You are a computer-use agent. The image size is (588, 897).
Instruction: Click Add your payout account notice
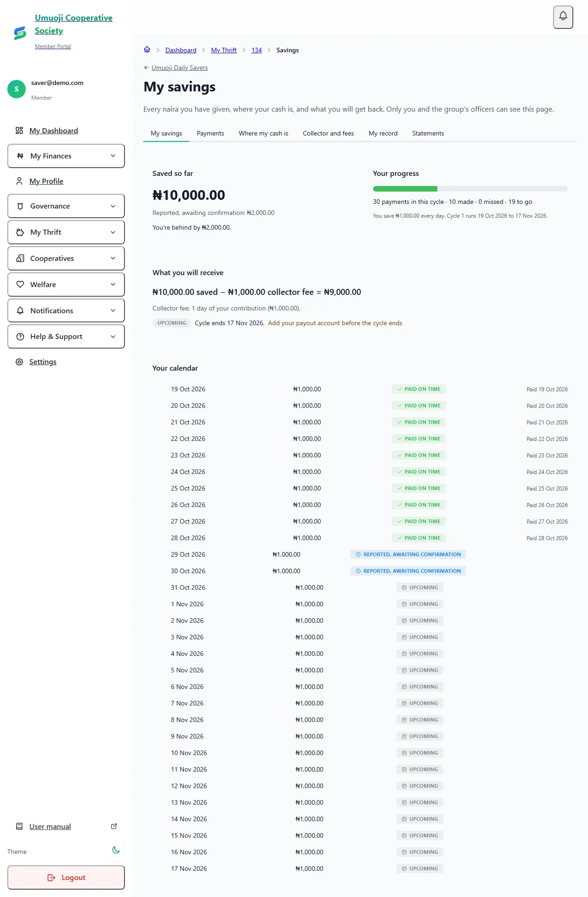click(335, 323)
